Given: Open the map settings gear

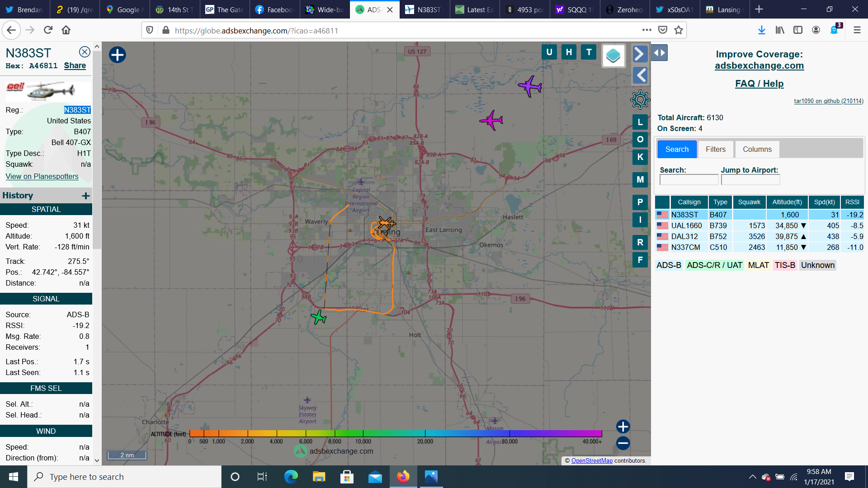Looking at the screenshot, I should [640, 100].
